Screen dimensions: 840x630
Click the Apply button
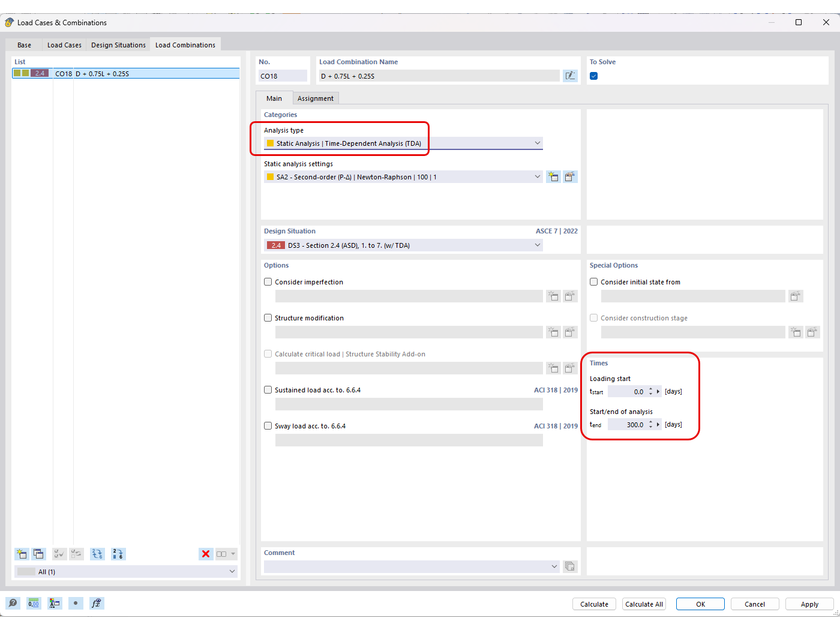(x=809, y=604)
